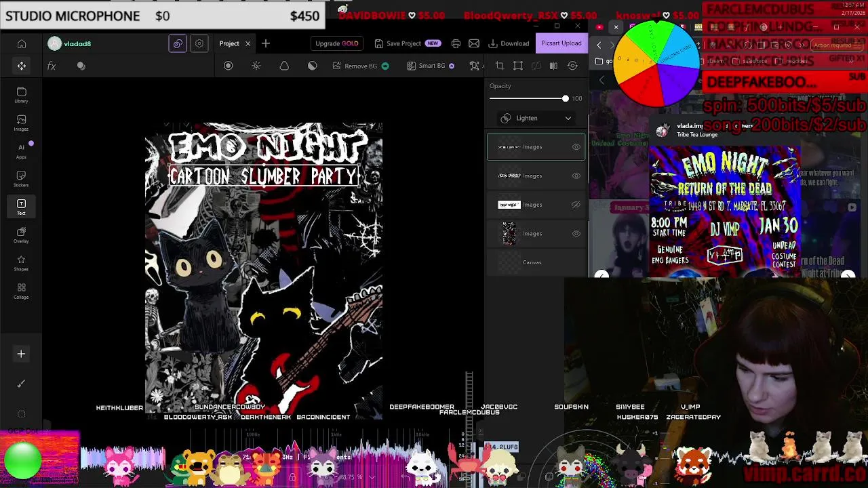
Task: Select the Crop tool
Action: point(500,66)
